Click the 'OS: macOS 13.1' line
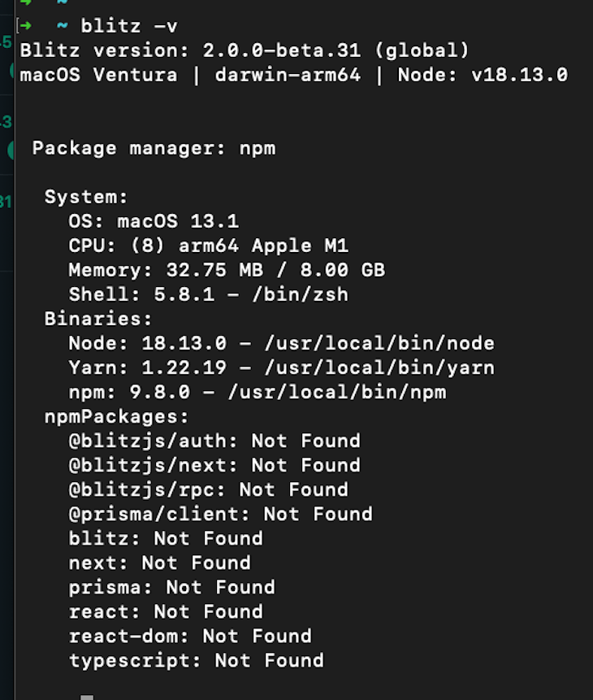Image resolution: width=593 pixels, height=700 pixels. [154, 221]
